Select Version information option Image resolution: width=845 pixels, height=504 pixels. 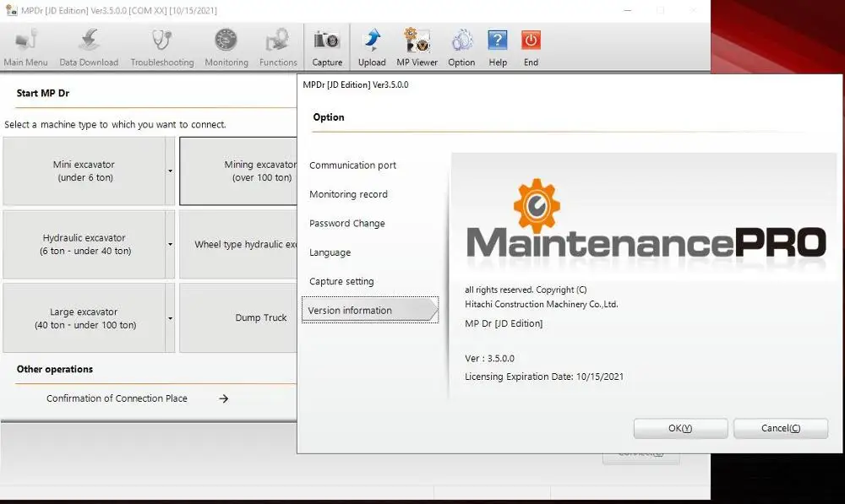coord(370,310)
